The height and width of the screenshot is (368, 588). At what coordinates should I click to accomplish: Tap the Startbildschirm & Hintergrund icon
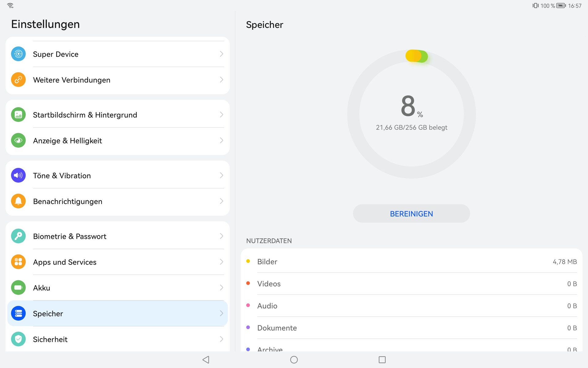[x=18, y=115]
